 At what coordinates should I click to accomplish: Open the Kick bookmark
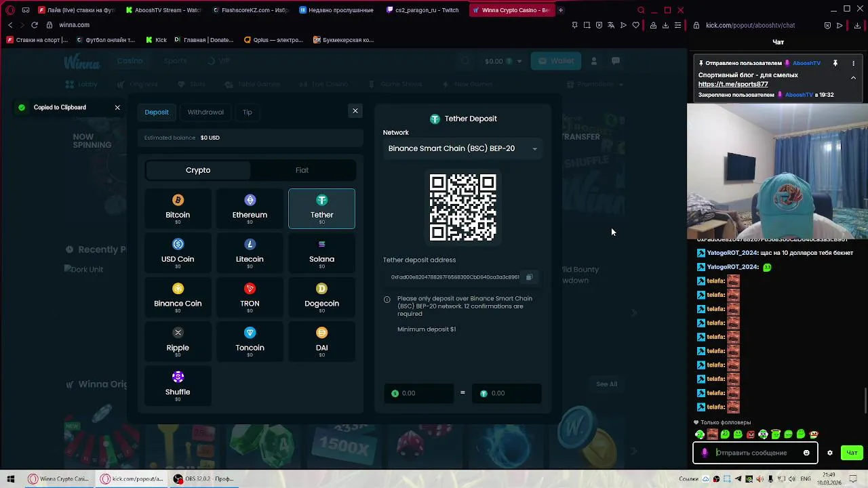pos(156,40)
